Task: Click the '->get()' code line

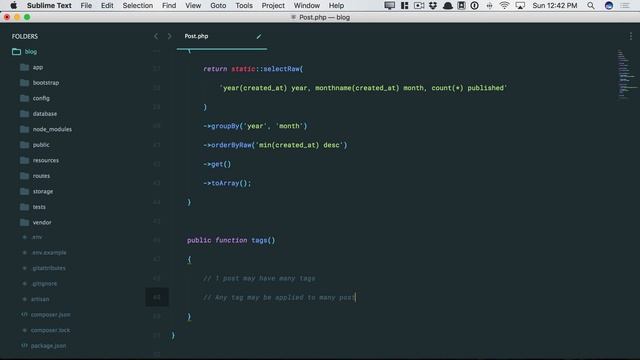Action: 217,164
